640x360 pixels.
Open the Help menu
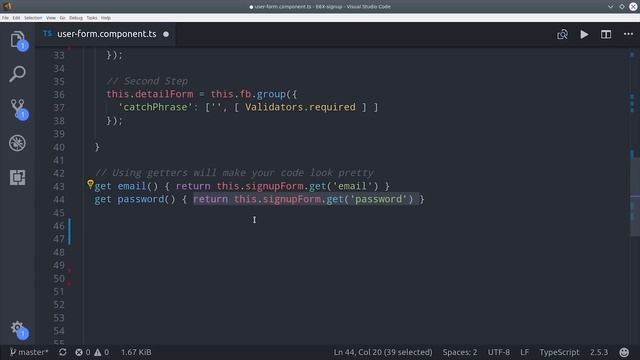pyautogui.click(x=106, y=18)
